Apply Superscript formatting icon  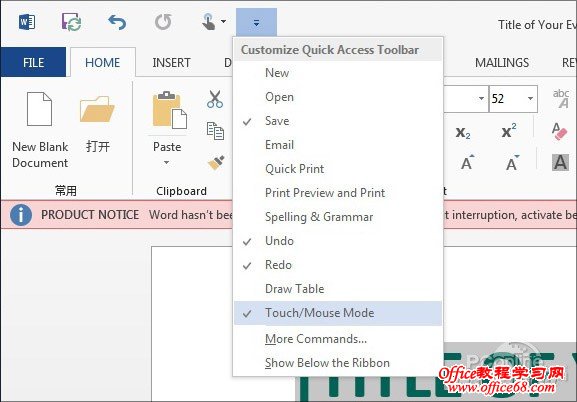509,131
